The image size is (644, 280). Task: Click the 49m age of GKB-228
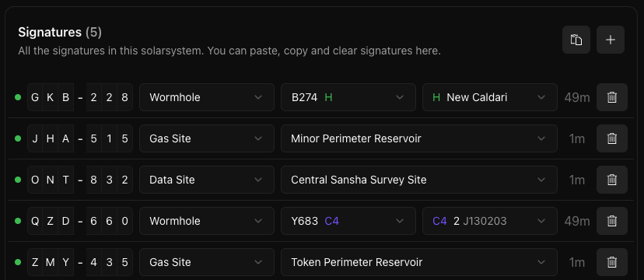coord(577,98)
